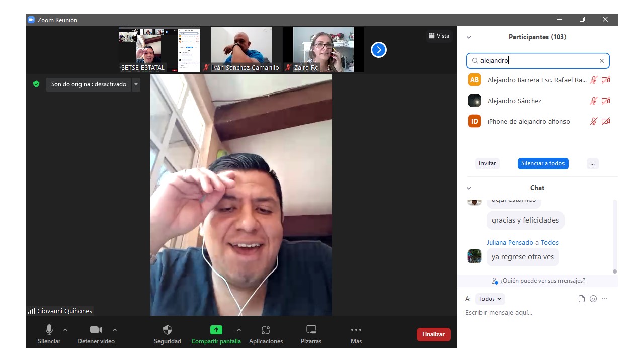Click the chat message input field
The width and height of the screenshot is (644, 362).
coord(533,313)
